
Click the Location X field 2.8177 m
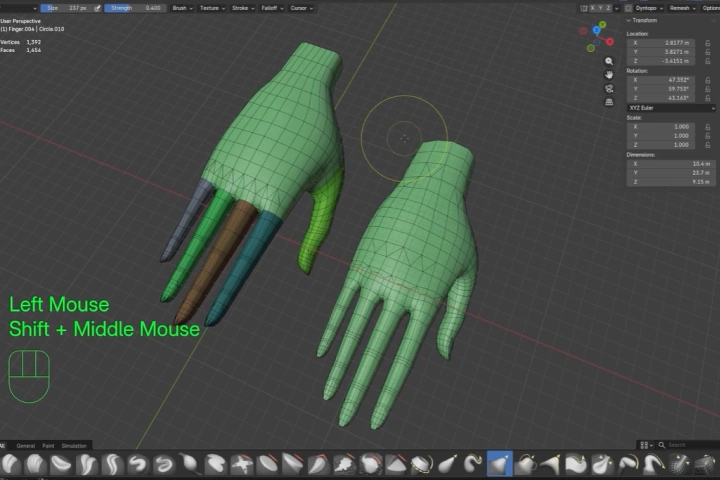[x=661, y=43]
